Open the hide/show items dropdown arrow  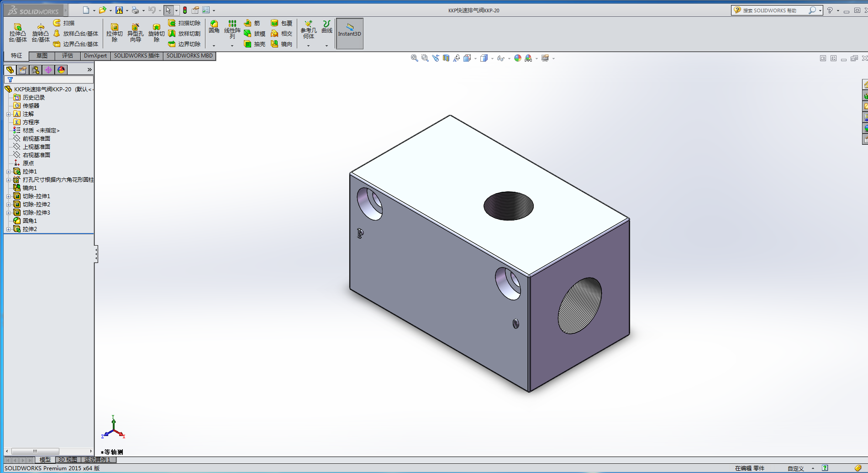click(x=509, y=58)
